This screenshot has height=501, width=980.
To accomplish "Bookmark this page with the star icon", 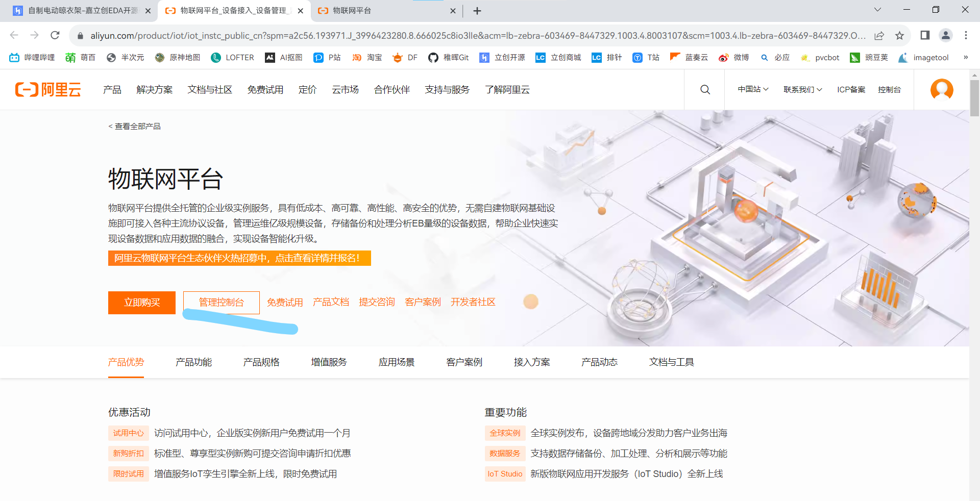I will tap(899, 35).
